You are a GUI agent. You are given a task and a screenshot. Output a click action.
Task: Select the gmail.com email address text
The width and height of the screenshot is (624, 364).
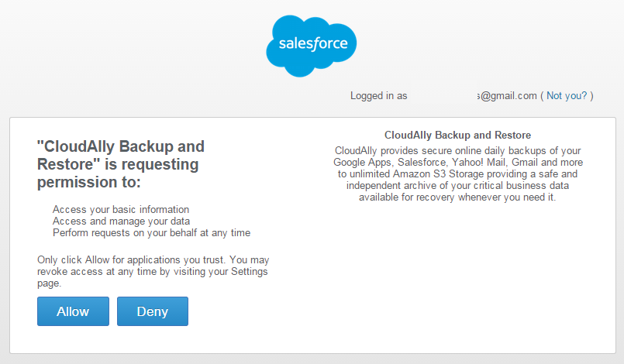click(x=507, y=95)
